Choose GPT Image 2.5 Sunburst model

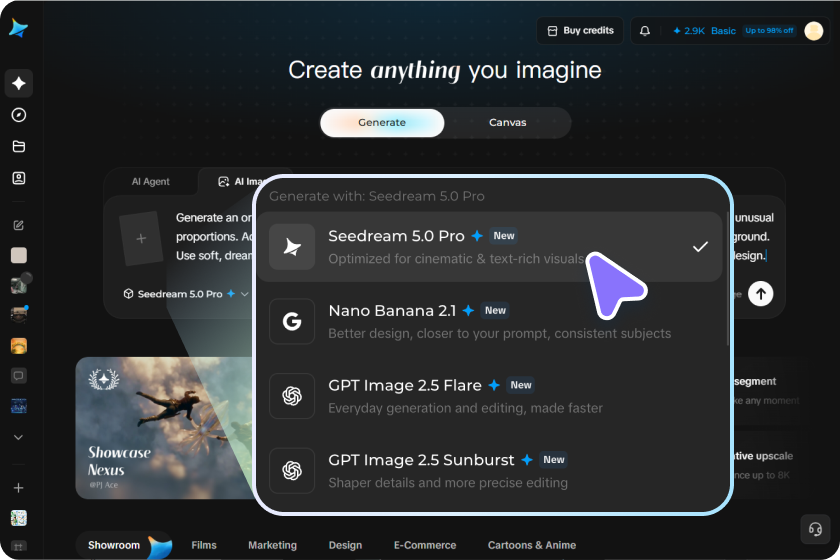click(x=490, y=471)
